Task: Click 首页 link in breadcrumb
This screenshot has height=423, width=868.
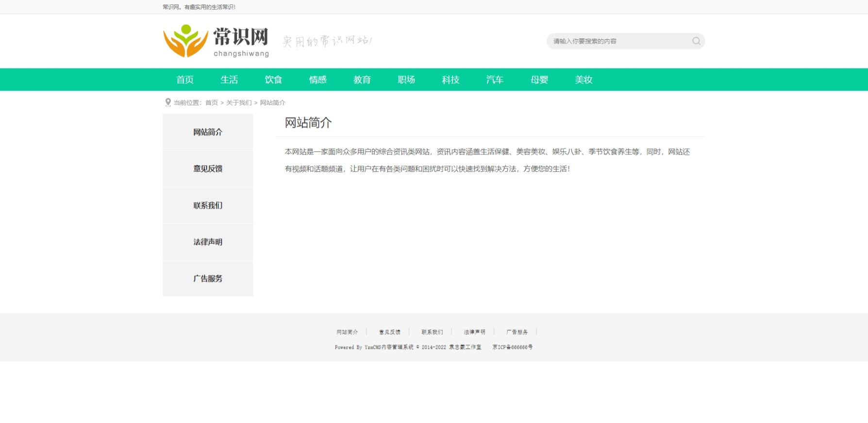Action: [212, 103]
